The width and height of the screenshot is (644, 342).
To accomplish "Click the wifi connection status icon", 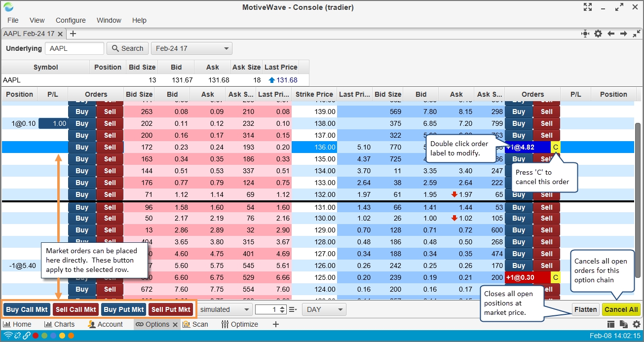I will tap(8, 336).
